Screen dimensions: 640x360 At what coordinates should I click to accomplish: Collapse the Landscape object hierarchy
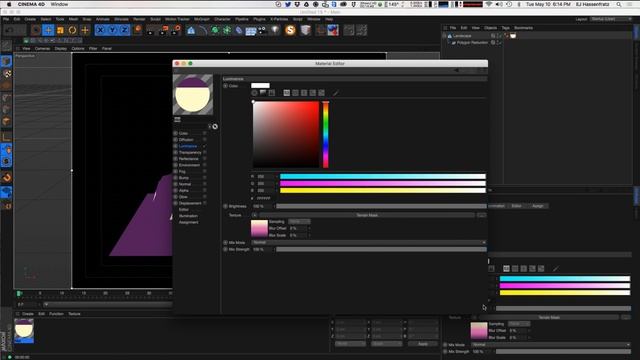(x=444, y=36)
